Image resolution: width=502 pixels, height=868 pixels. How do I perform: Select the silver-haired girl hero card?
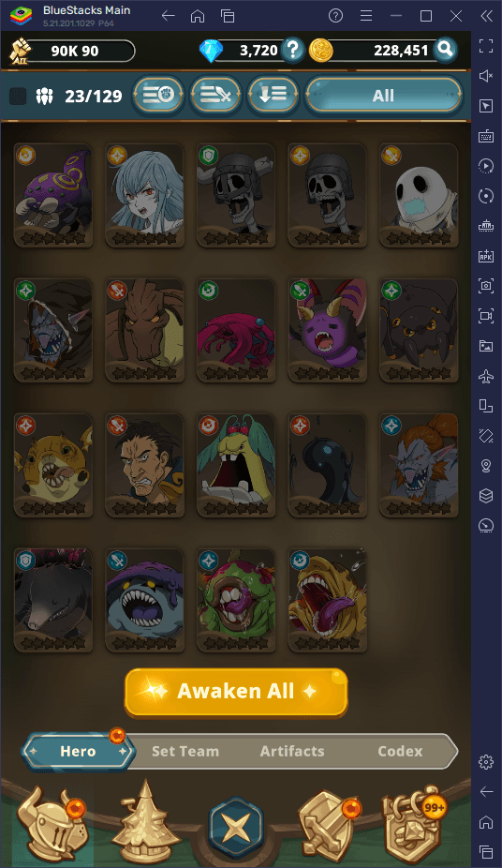coord(144,195)
